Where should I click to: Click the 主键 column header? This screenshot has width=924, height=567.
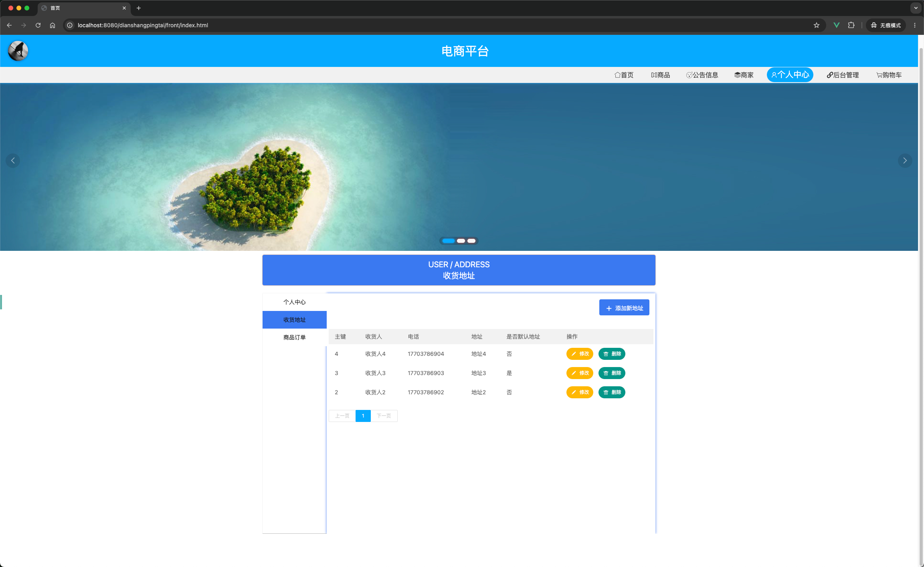pyautogui.click(x=340, y=337)
